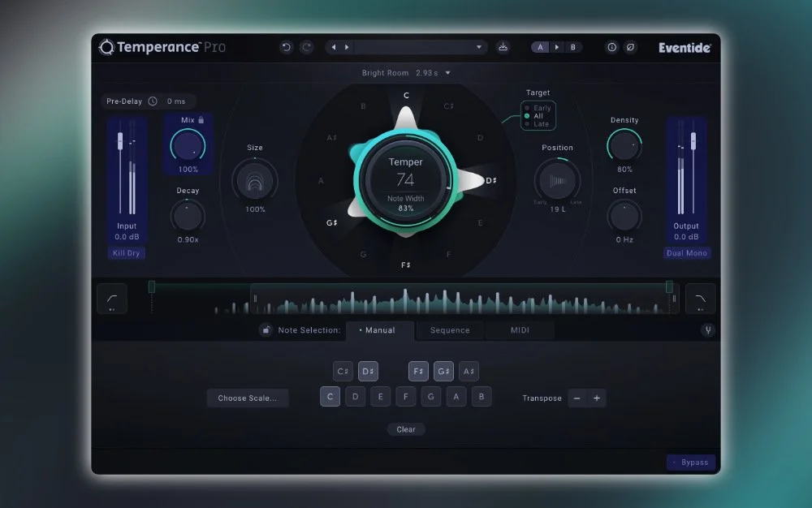Click the G♯ note on the wheel
Image resolution: width=812 pixels, height=508 pixels.
(332, 223)
